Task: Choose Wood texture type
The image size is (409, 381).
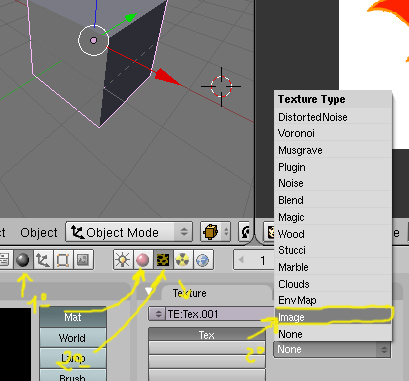Action: [x=333, y=234]
